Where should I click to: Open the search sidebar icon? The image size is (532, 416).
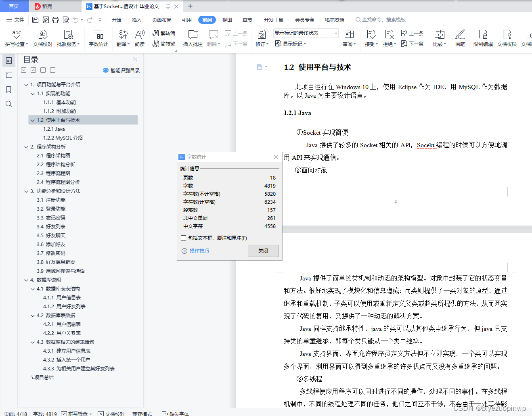click(x=8, y=104)
